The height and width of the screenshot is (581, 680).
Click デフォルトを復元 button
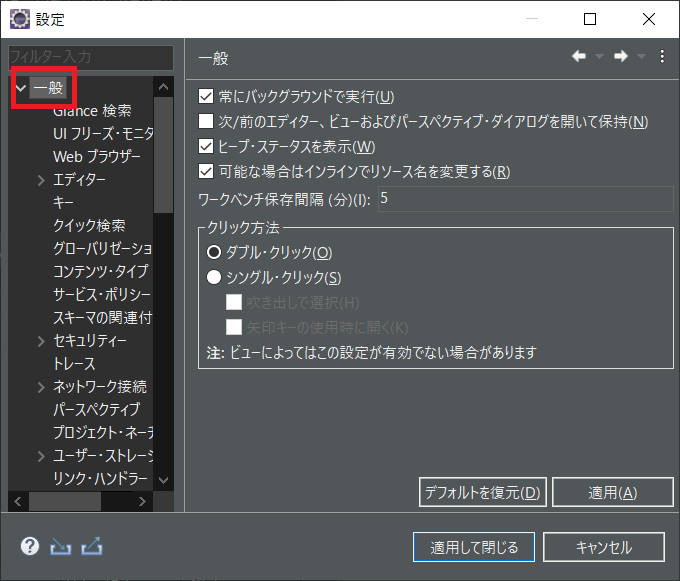pyautogui.click(x=483, y=492)
